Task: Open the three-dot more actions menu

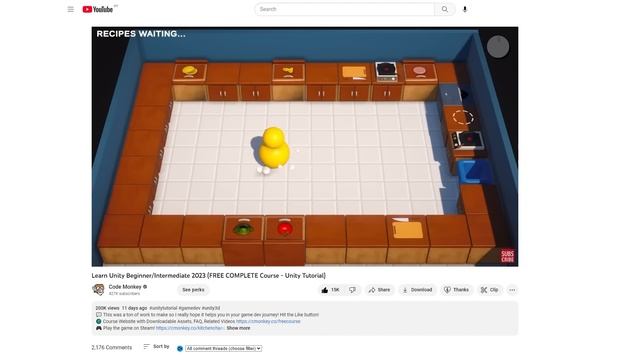Action: point(512,290)
